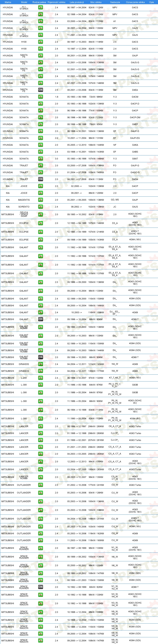Screen dimensions: 158x644
Task: Select the PB icon for Galant 4G69 116kW
Action: 40,312
